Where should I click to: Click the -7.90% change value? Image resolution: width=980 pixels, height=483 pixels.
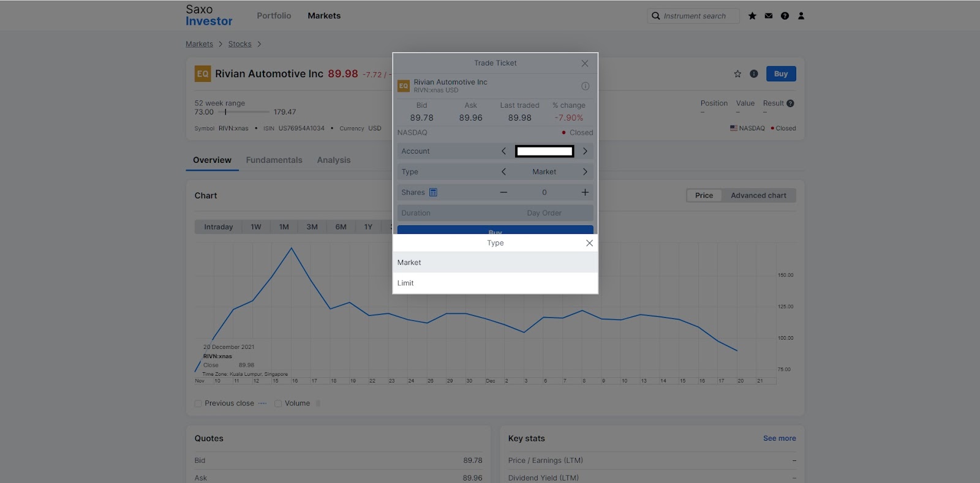(x=569, y=118)
